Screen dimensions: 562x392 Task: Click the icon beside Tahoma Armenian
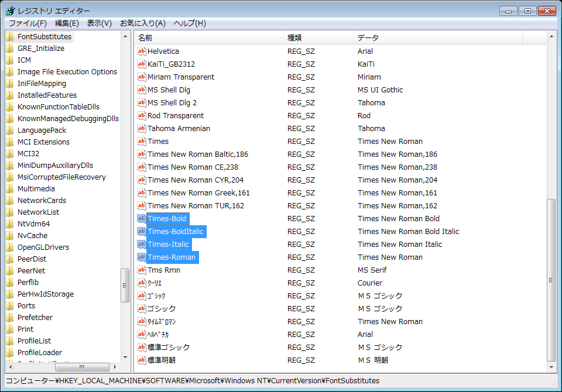tap(142, 129)
